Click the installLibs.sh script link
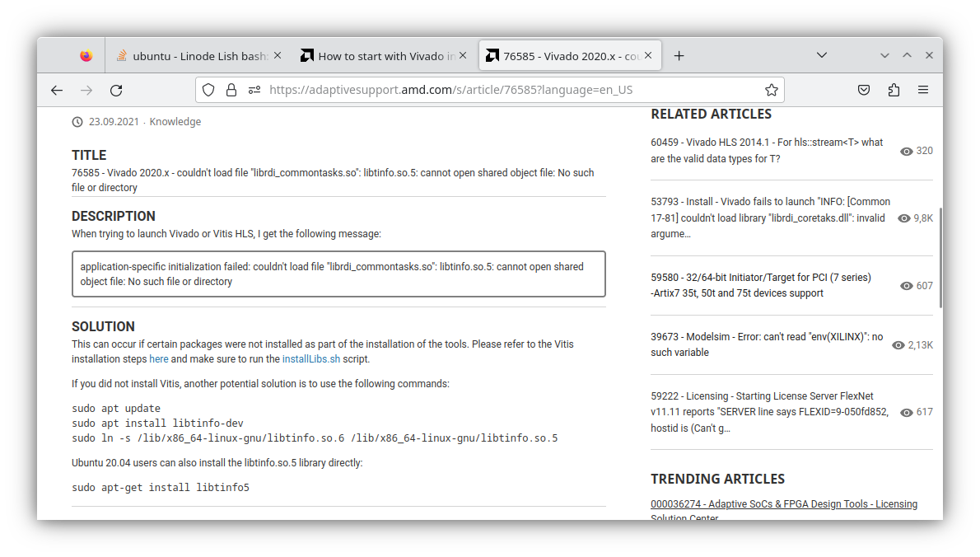Screen dimensions: 980x557 (311, 358)
